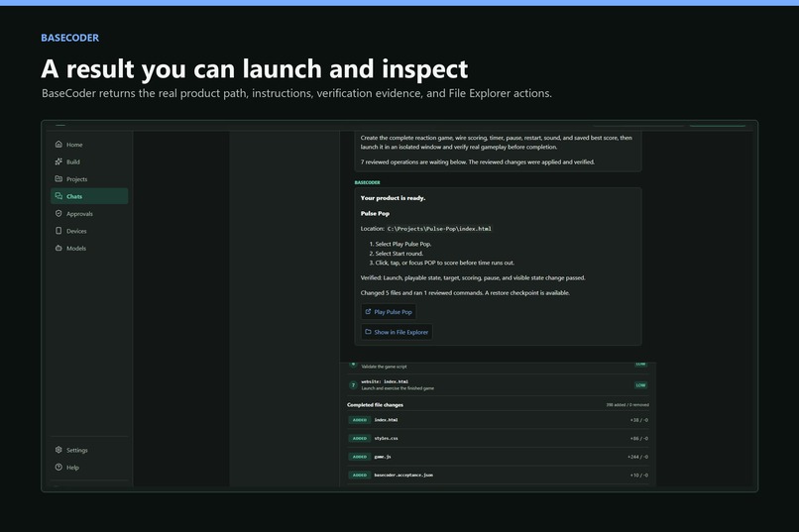This screenshot has height=532, width=799.
Task: Open the Home sidebar item
Action: click(89, 145)
